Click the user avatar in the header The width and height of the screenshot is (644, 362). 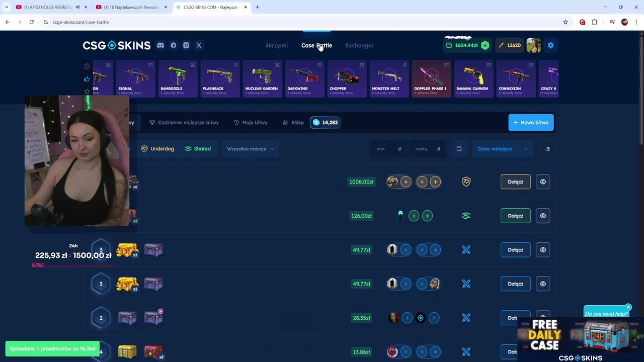click(x=533, y=45)
